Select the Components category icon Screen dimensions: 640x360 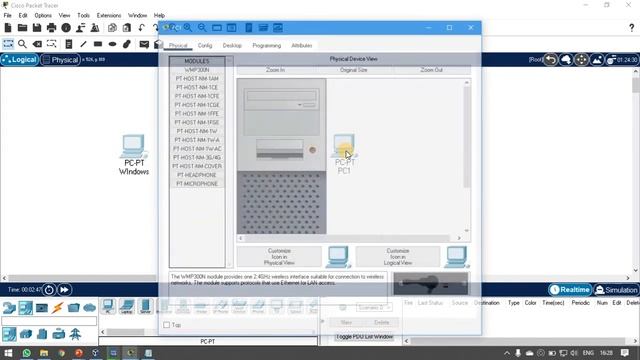coord(42,307)
